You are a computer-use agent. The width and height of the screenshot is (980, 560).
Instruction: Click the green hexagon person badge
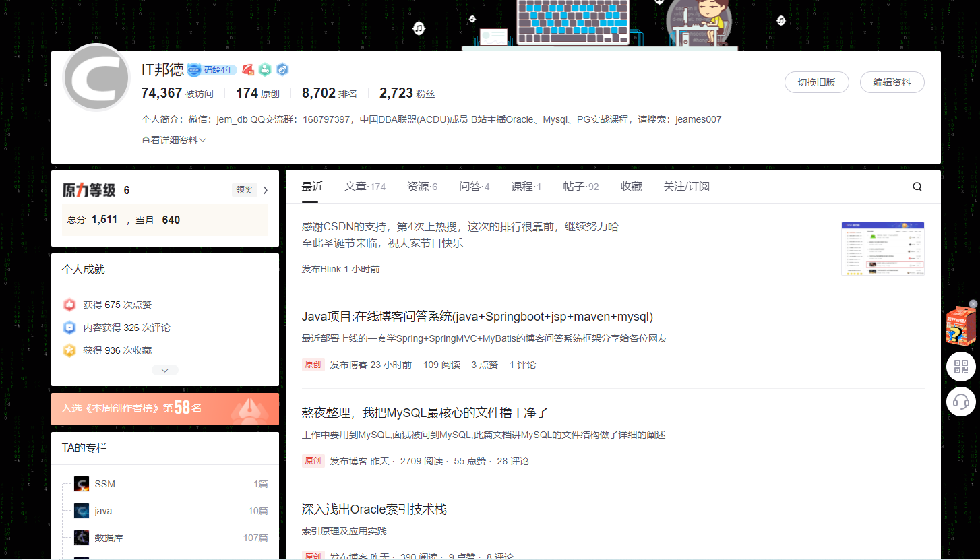pos(266,69)
